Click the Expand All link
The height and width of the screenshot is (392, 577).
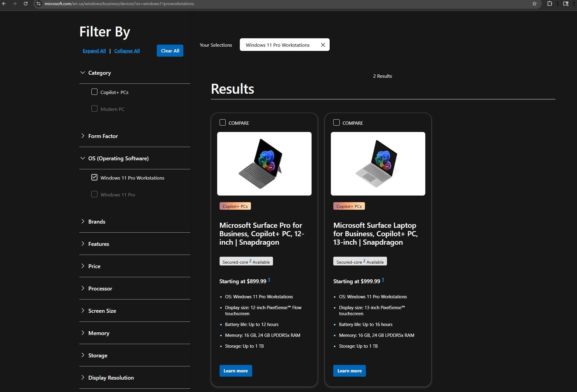coord(94,50)
